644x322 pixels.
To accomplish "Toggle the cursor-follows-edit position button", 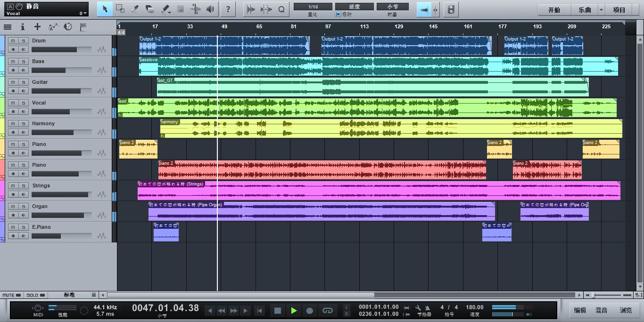I will [435, 9].
